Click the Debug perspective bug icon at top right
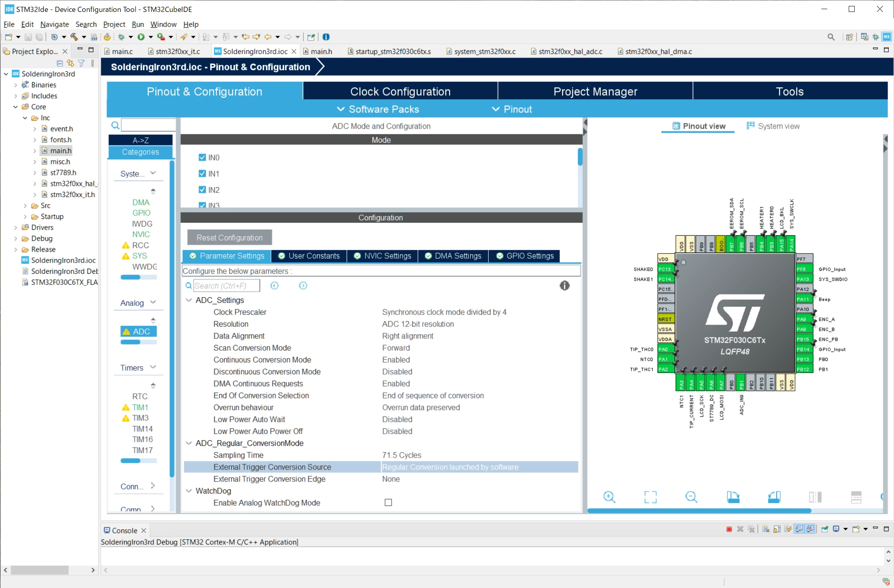 (876, 37)
